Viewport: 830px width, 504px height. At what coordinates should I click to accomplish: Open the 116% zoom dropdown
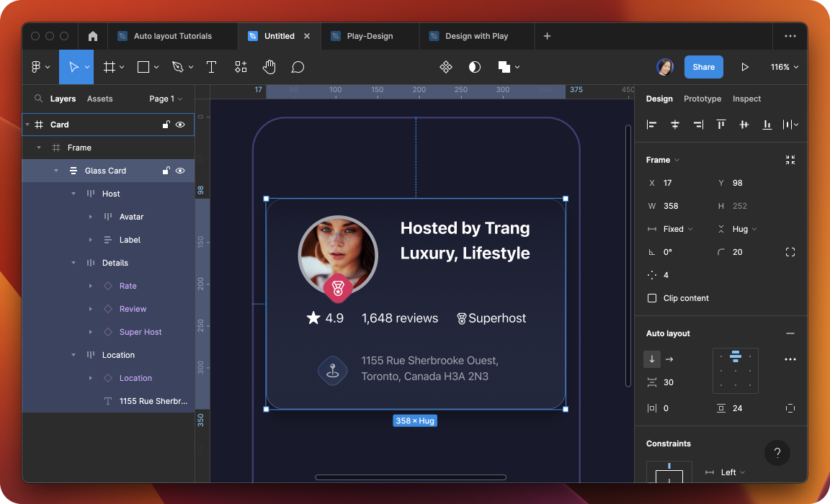(x=785, y=67)
